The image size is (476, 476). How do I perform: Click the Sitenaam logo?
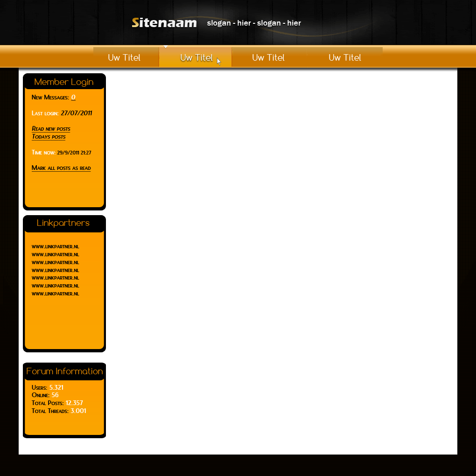[x=164, y=23]
